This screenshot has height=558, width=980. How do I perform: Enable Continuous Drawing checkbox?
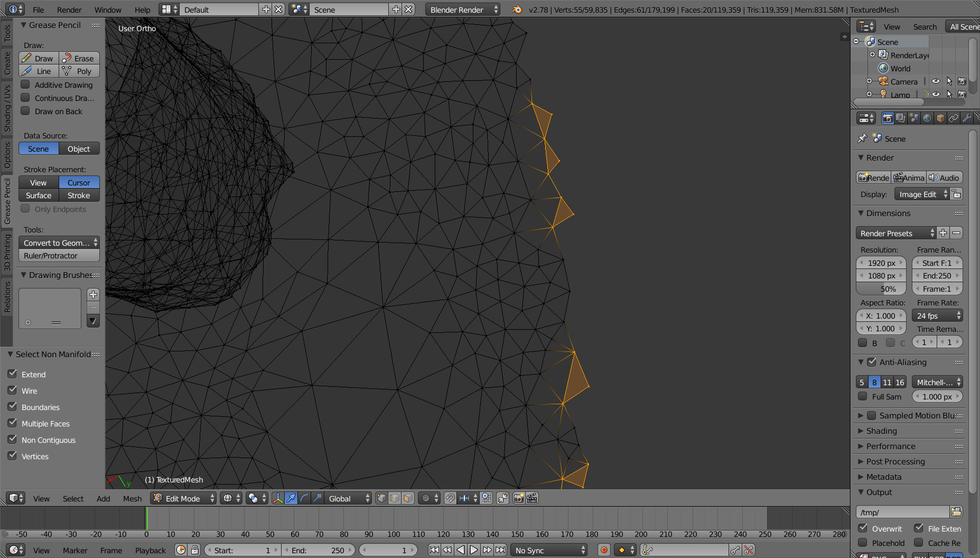(25, 98)
